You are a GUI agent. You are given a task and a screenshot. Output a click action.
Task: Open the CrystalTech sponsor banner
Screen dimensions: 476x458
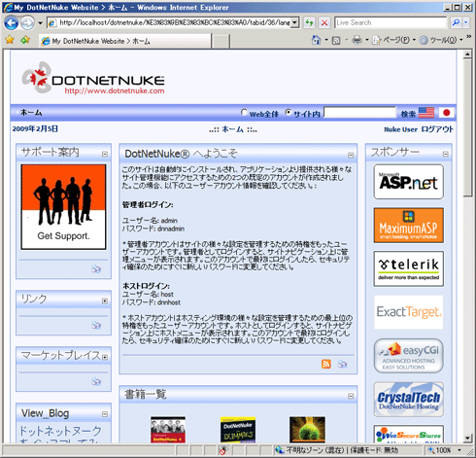409,400
